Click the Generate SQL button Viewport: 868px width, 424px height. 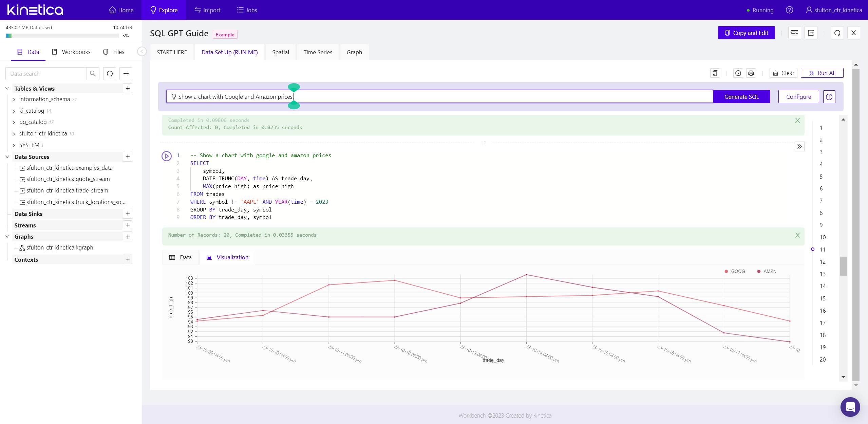(x=741, y=97)
